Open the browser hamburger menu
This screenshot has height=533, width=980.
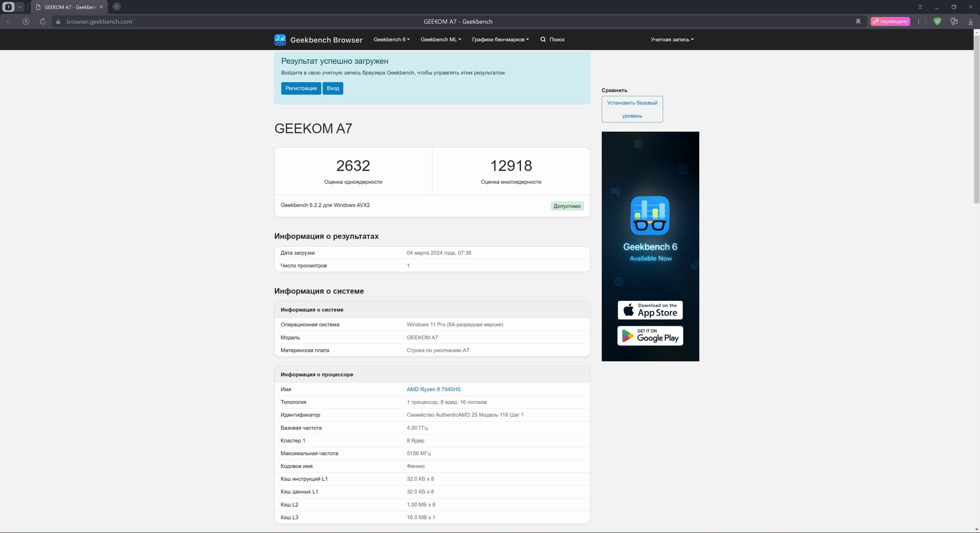click(920, 7)
